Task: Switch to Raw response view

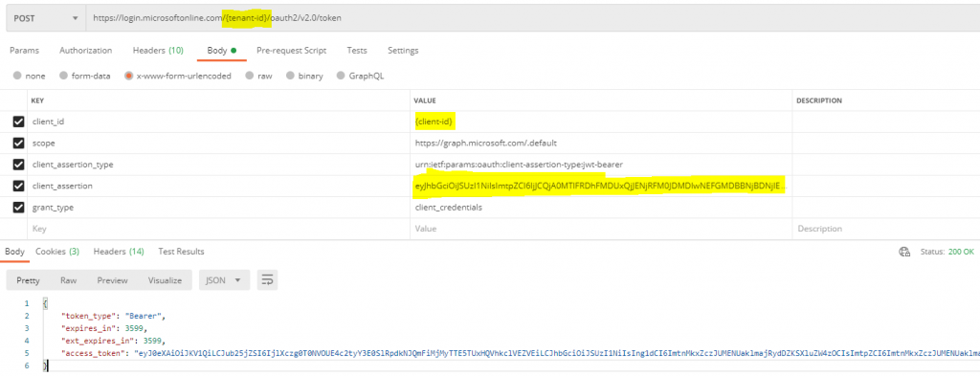Action: coord(68,280)
